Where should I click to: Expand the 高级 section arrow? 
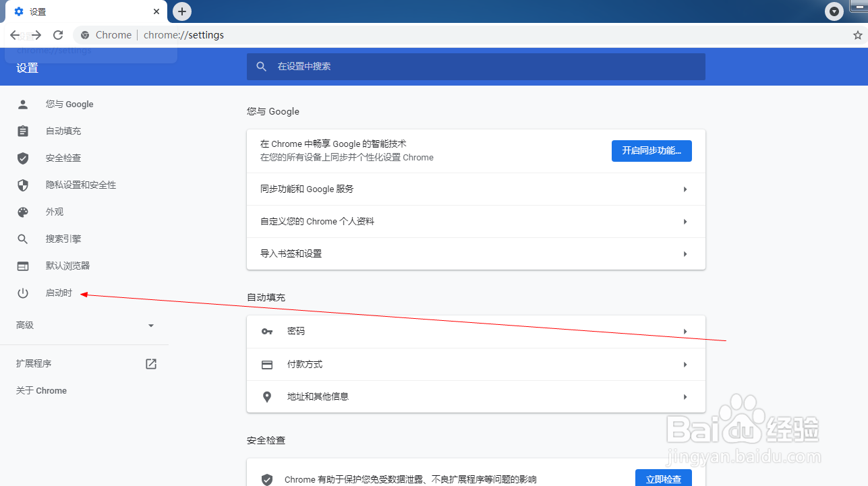coord(151,326)
